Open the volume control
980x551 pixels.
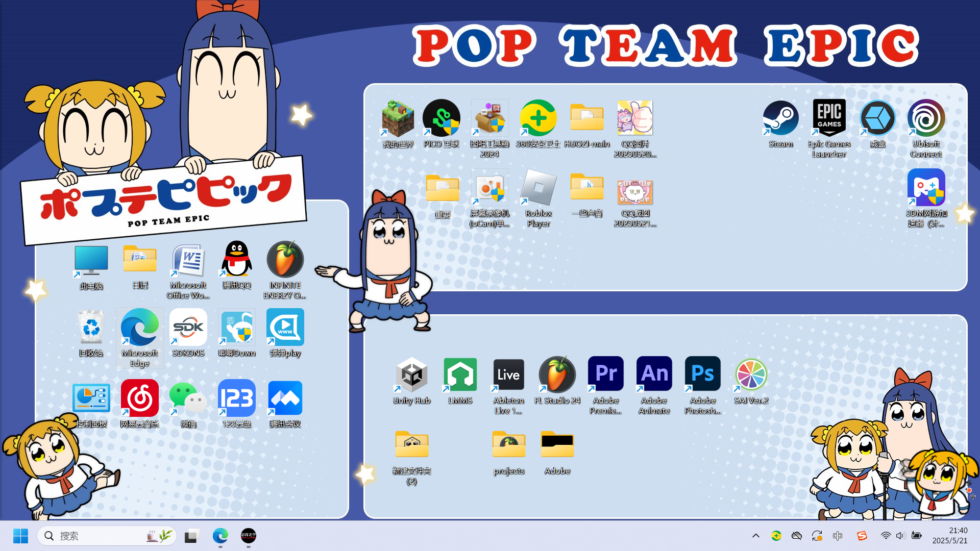(900, 536)
